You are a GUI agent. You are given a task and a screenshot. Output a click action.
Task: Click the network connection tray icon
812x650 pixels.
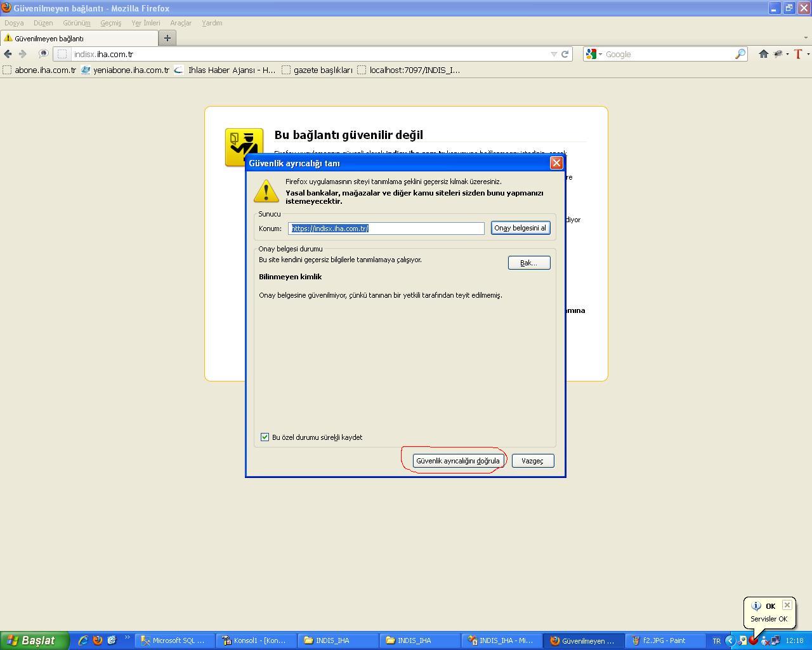coord(775,641)
